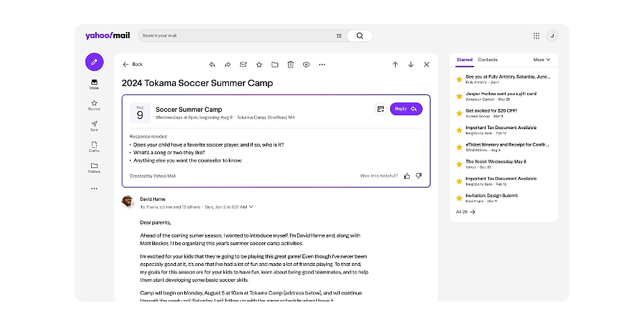The width and height of the screenshot is (644, 325).
Task: Select the Starred tab in right panel
Action: point(464,60)
